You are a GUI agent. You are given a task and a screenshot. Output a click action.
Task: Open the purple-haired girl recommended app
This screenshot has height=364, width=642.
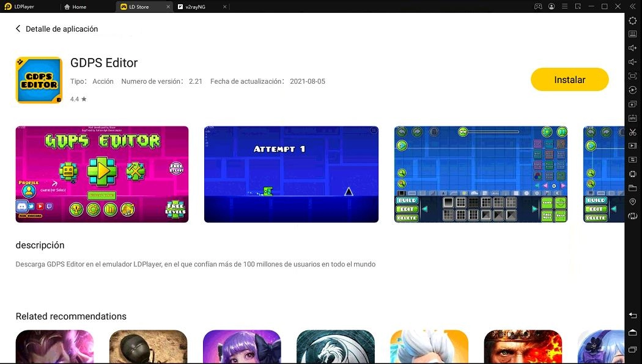pos(242,346)
